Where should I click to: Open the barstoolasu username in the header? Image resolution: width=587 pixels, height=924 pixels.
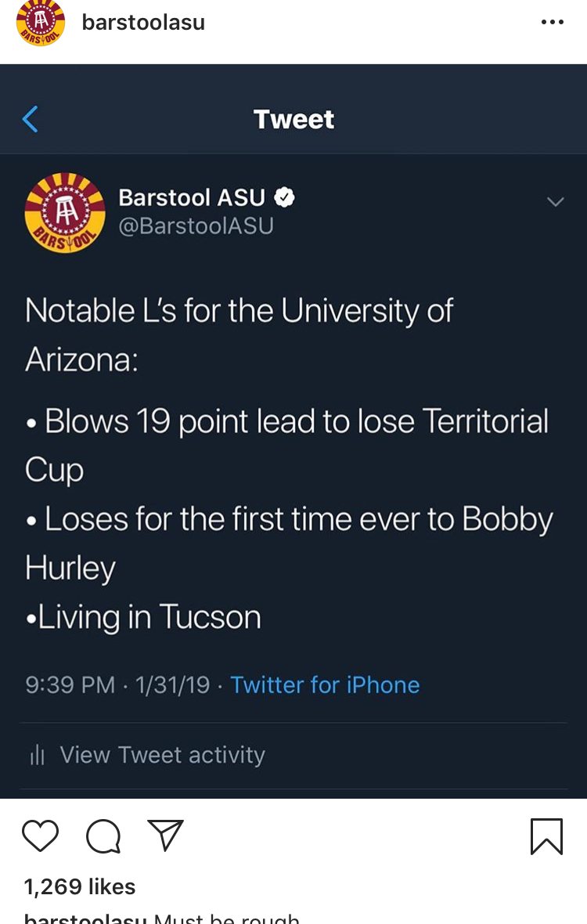coord(143,23)
